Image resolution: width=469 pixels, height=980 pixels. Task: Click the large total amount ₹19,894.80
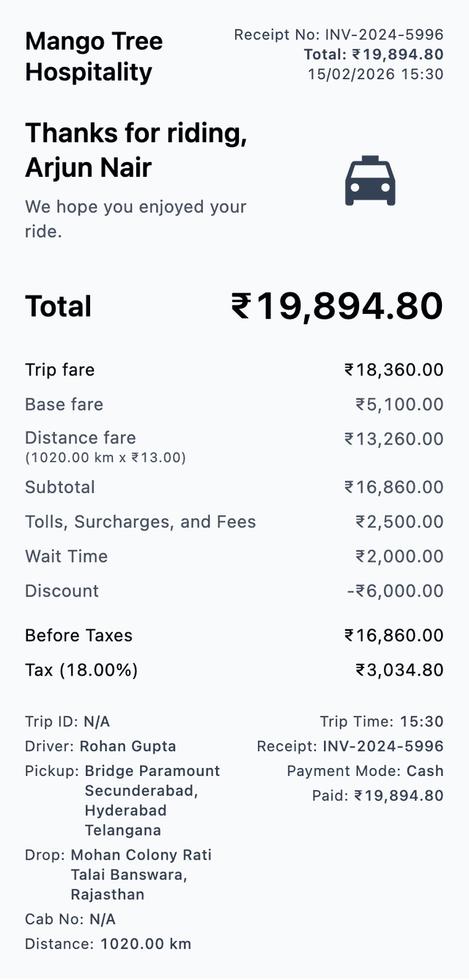click(337, 306)
